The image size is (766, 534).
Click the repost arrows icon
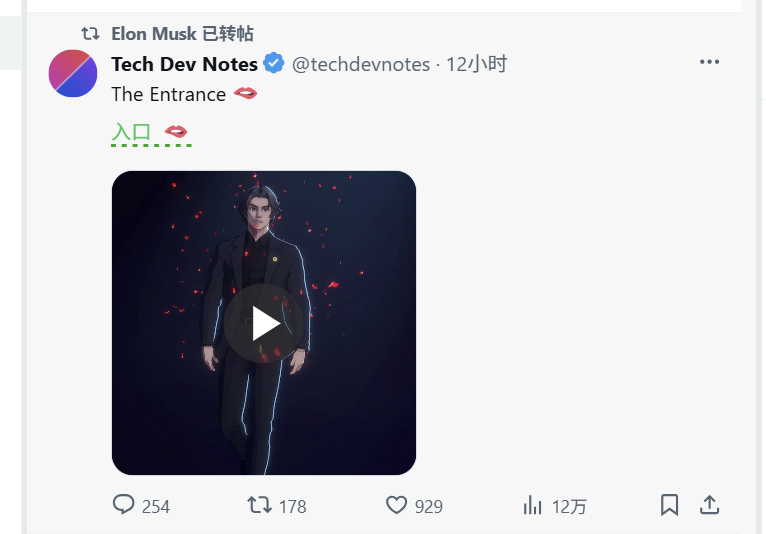(x=259, y=505)
